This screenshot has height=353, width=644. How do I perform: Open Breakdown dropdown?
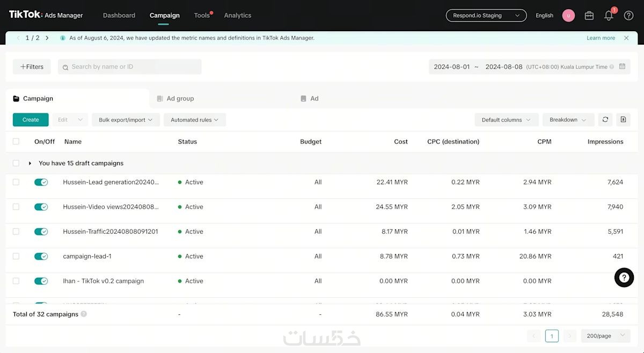(x=568, y=120)
